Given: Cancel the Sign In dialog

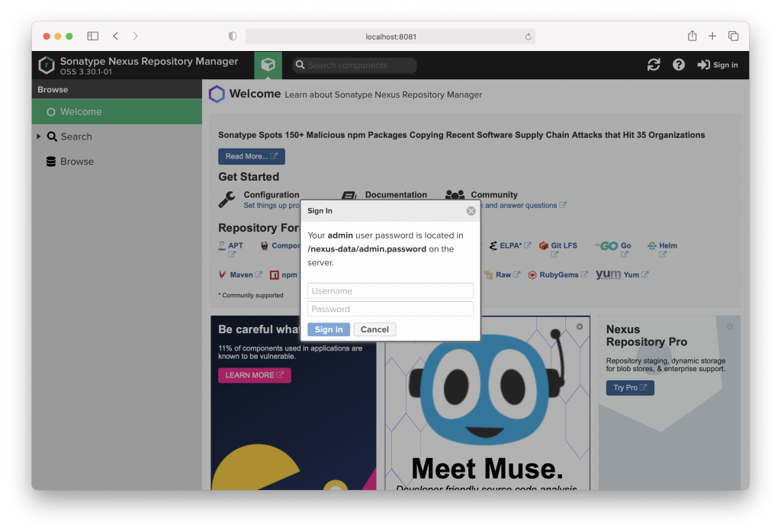Looking at the screenshot, I should point(374,329).
